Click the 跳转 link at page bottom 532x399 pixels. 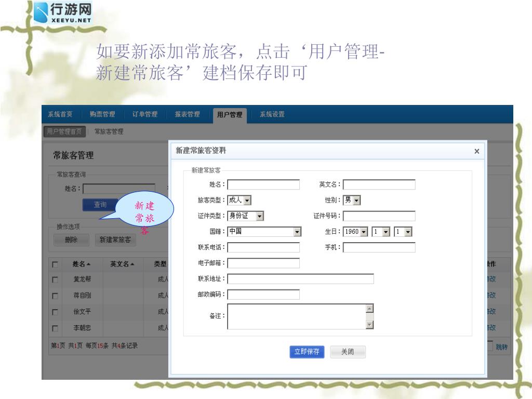(x=501, y=347)
